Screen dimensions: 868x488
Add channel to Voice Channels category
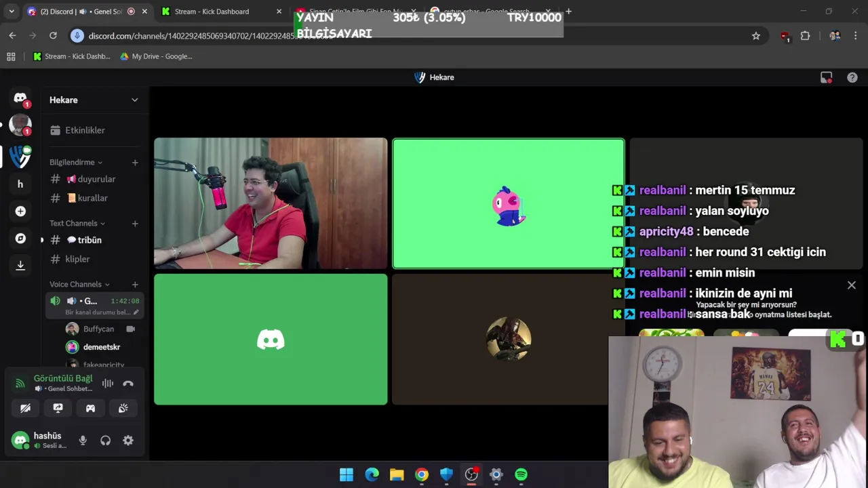click(x=135, y=284)
